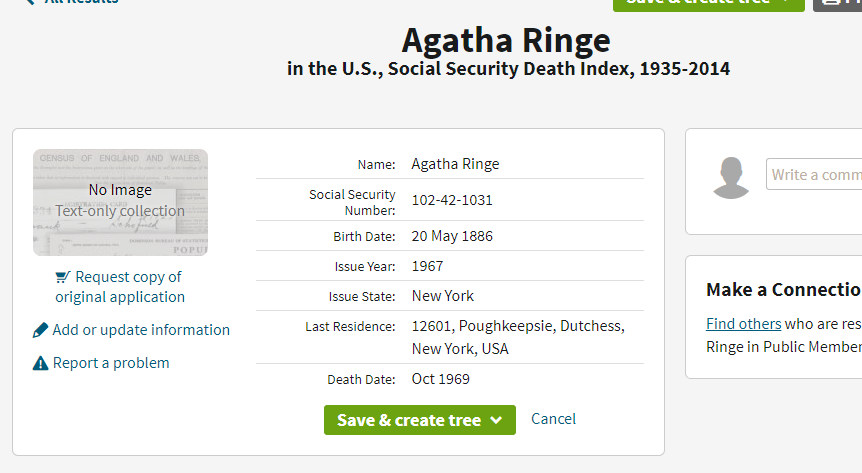Click the Write a comment input field
Screen dimensions: 862x473
click(x=814, y=175)
